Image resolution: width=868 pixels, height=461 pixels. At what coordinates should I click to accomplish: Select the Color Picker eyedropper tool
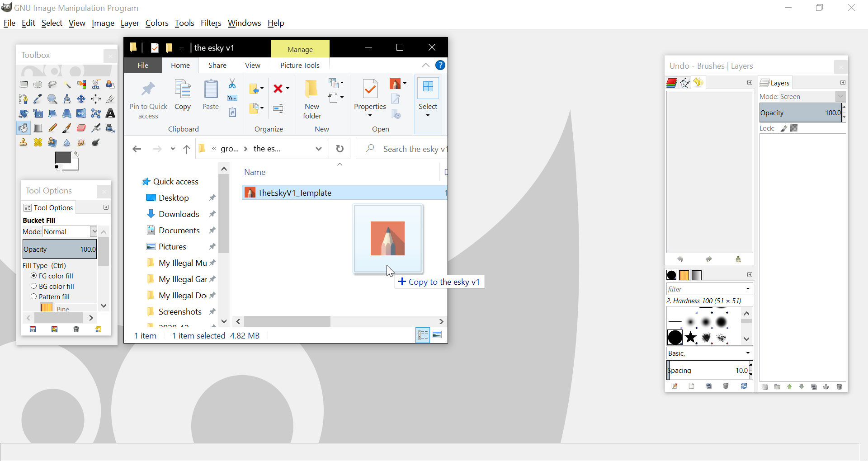click(38, 99)
